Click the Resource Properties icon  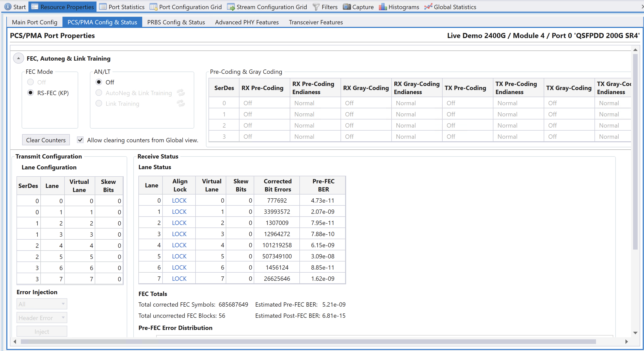[35, 7]
